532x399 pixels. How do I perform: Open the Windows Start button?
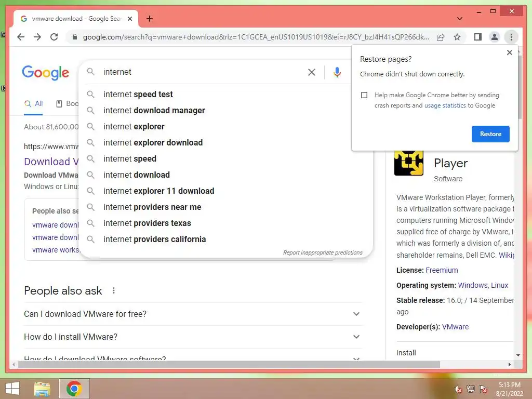click(12, 389)
